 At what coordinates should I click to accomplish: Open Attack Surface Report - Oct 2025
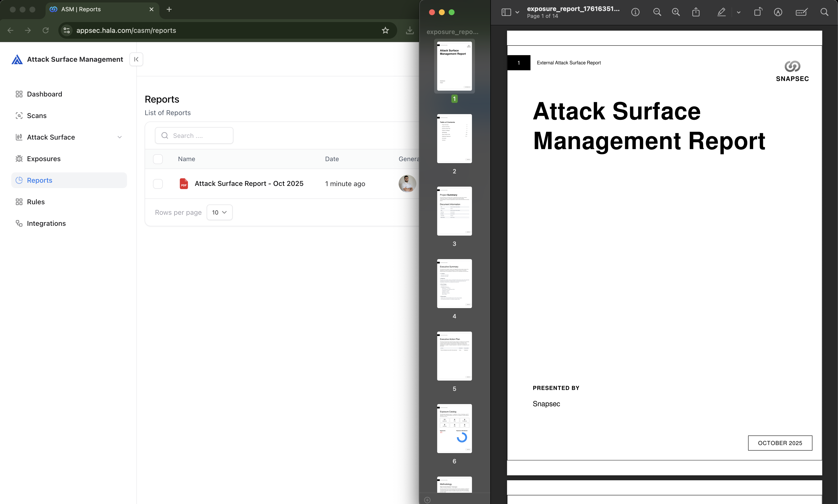(249, 183)
